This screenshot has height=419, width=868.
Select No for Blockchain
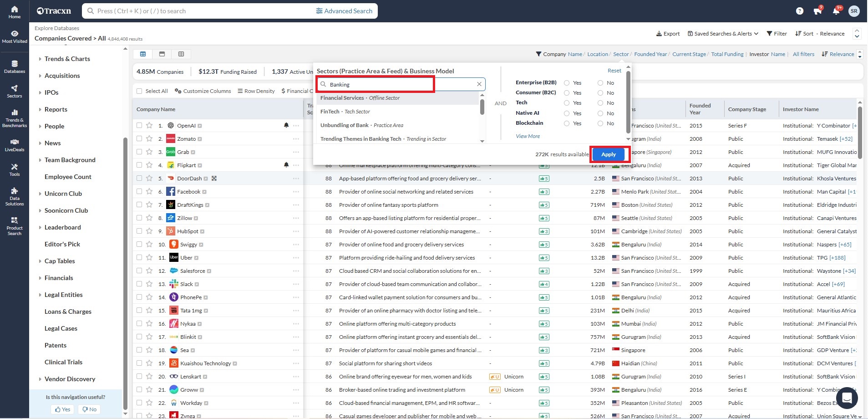pos(600,123)
